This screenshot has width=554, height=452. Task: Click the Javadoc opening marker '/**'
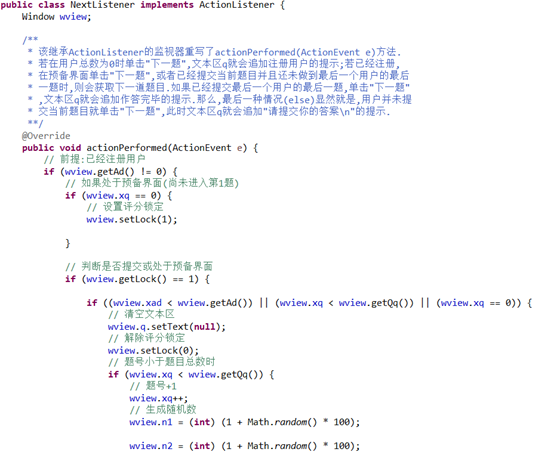(x=30, y=40)
